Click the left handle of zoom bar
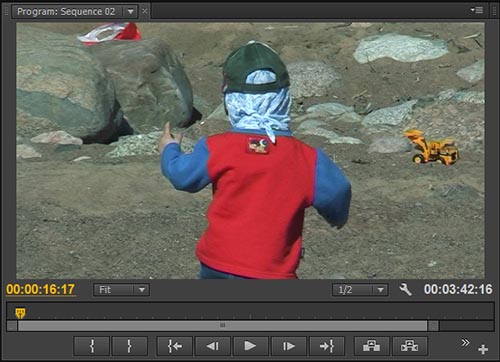 coord(12,325)
